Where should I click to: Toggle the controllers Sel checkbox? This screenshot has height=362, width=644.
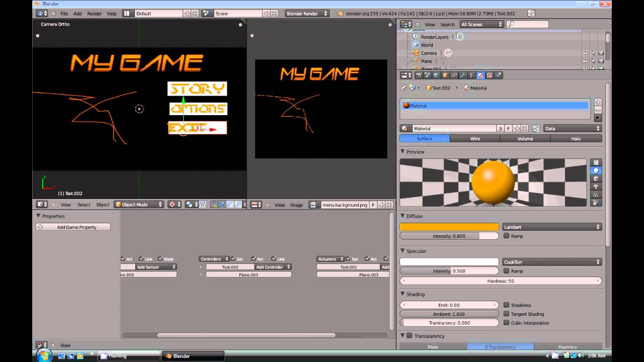pos(233,259)
